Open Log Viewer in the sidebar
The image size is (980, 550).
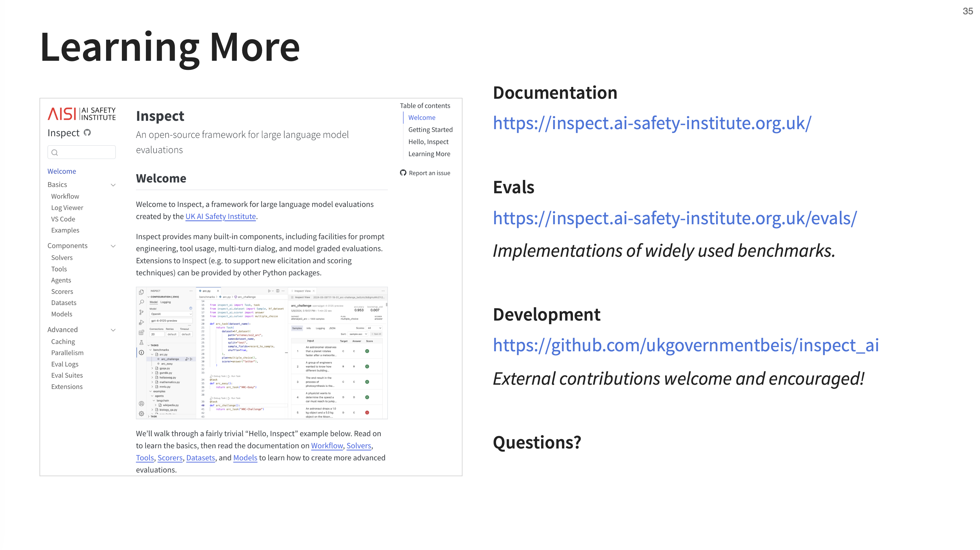pos(67,208)
